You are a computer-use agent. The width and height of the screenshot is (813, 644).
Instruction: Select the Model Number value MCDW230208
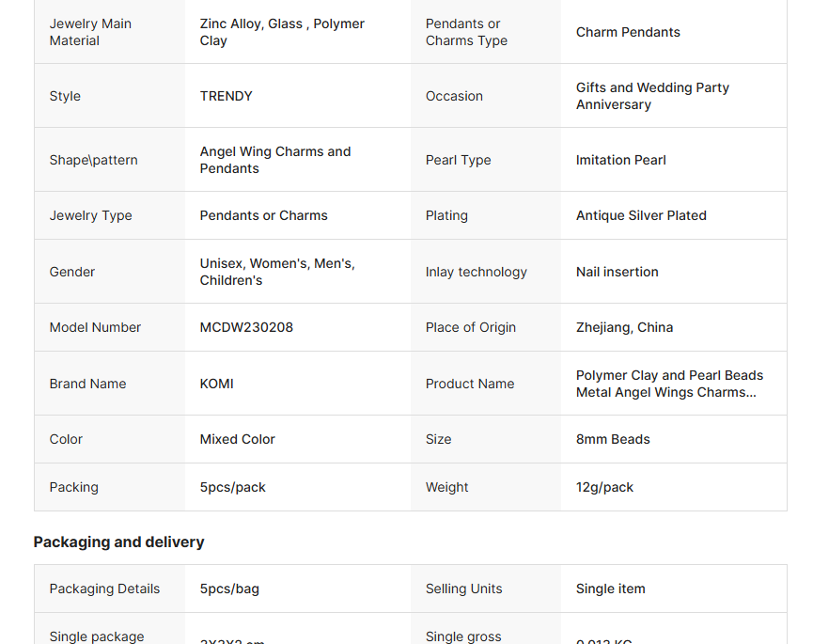246,327
